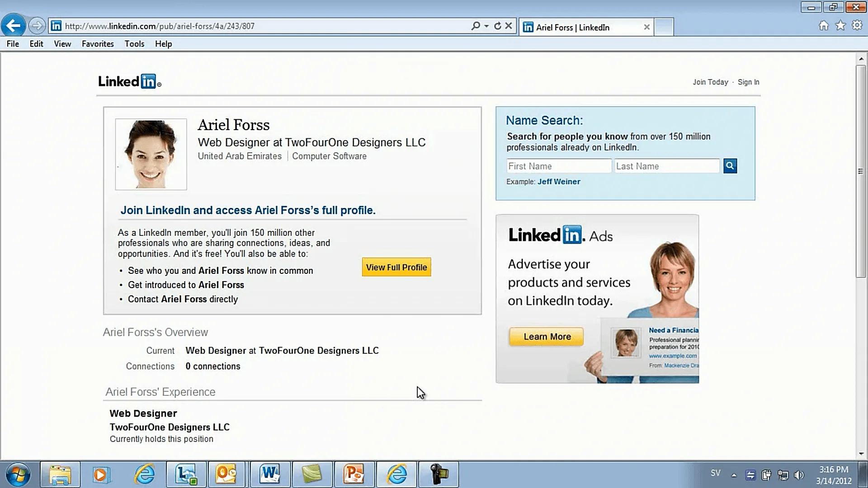The width and height of the screenshot is (868, 488).
Task: Click the blue Name Search magnifier button
Action: (730, 166)
